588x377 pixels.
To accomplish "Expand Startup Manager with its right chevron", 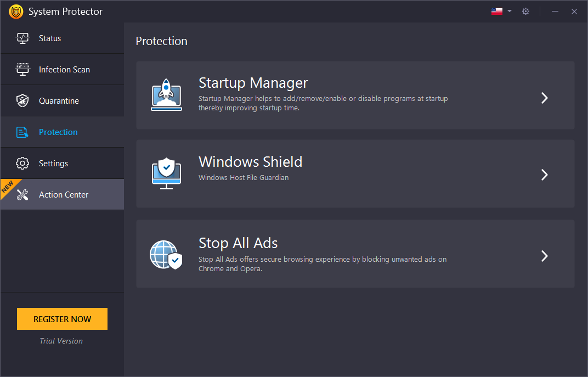I will coord(544,98).
